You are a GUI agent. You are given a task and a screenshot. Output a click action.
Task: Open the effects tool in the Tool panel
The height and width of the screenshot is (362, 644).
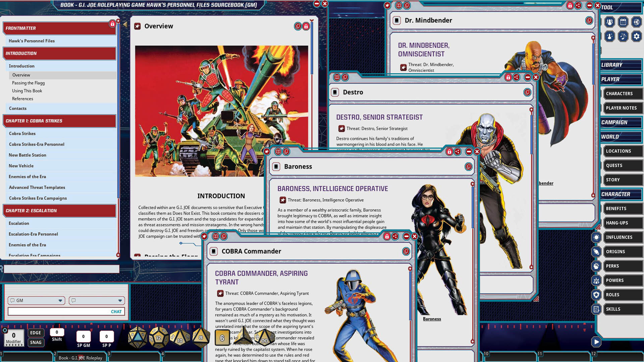tap(609, 36)
